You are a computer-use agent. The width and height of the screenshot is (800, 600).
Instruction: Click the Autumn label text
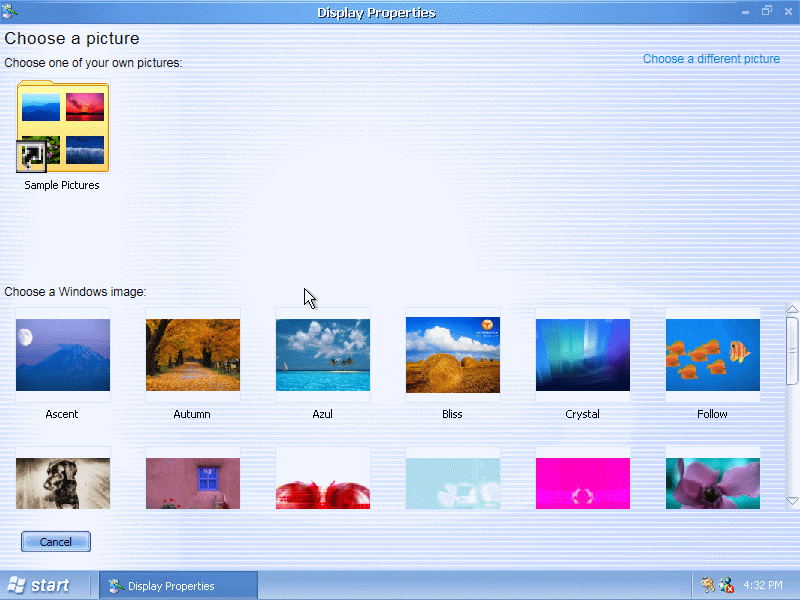[192, 414]
